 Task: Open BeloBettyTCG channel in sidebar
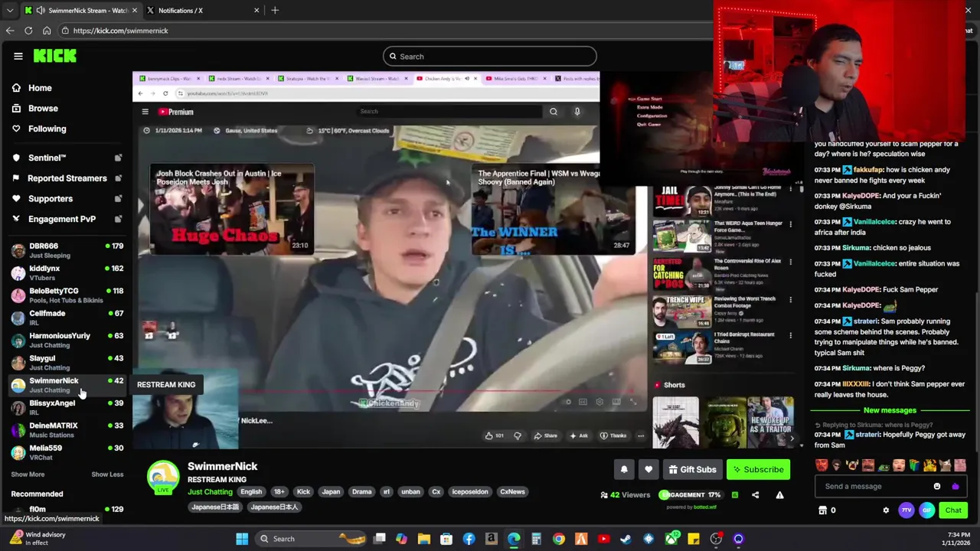tap(67, 295)
